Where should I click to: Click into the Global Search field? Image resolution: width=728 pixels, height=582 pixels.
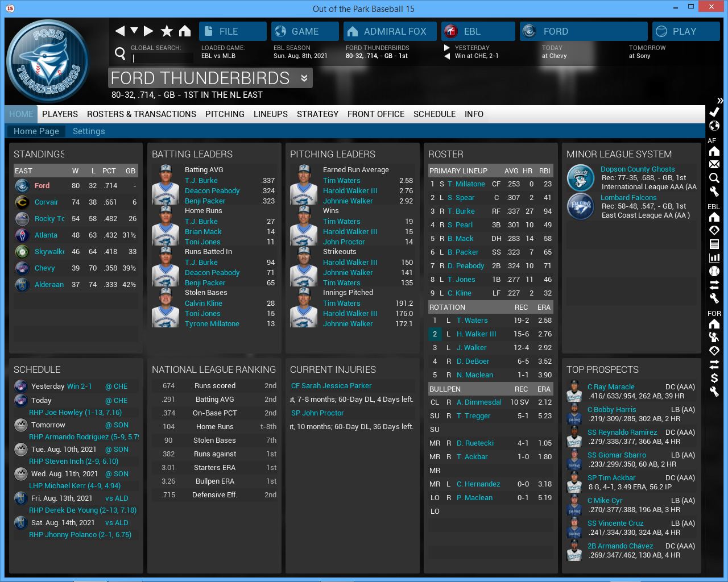(x=162, y=58)
